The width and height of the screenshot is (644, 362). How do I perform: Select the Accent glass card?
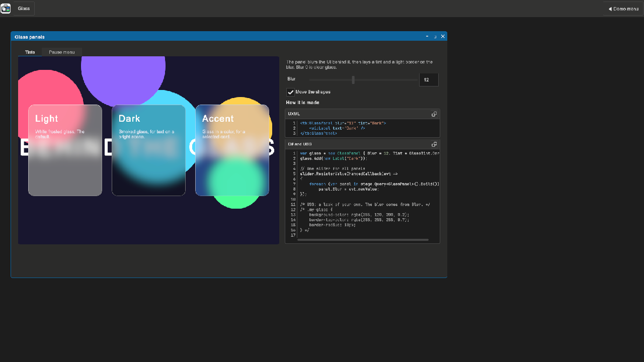232,150
